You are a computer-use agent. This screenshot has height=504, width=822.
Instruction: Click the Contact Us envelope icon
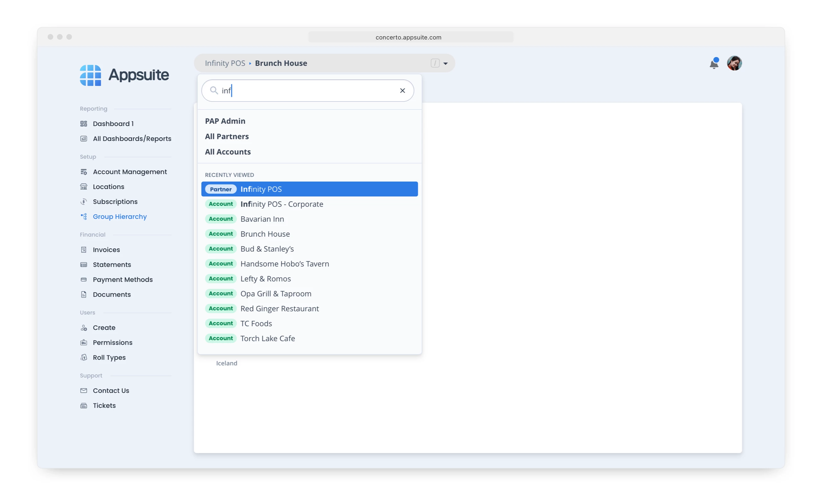(84, 390)
